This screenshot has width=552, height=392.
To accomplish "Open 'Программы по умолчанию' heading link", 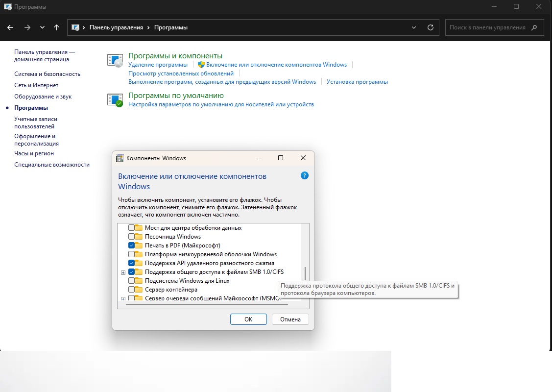I will 176,96.
